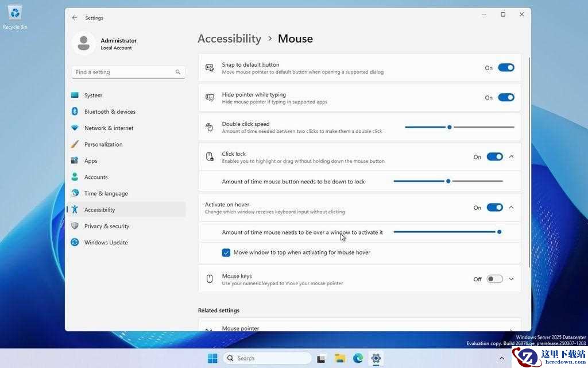The height and width of the screenshot is (368, 588).
Task: Open System settings category
Action: click(126, 95)
